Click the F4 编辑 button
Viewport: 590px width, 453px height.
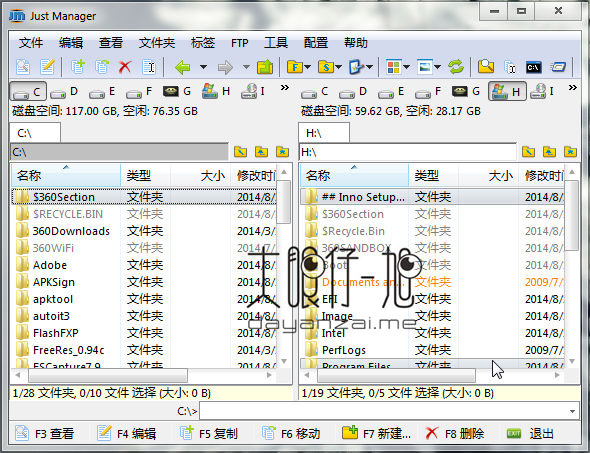click(x=127, y=434)
